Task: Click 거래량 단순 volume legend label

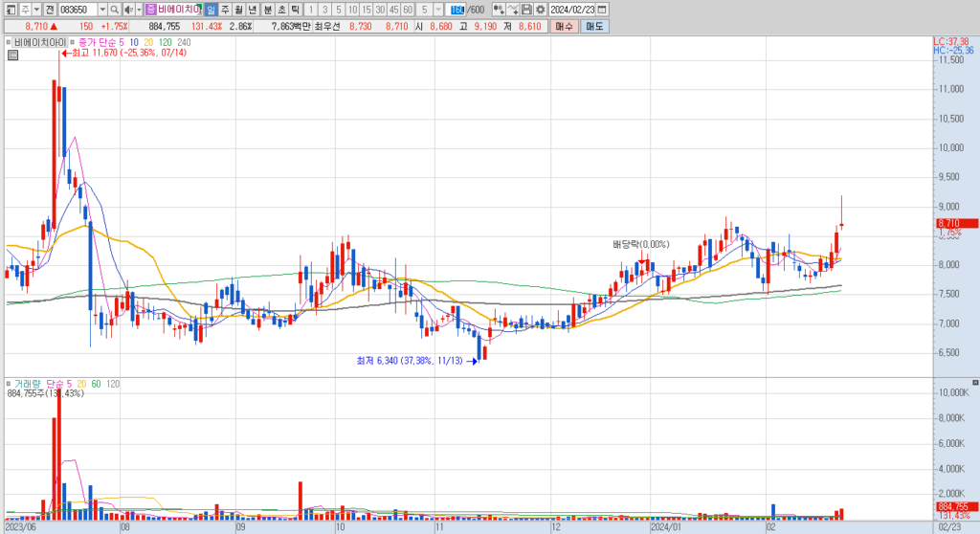Action: [43, 384]
